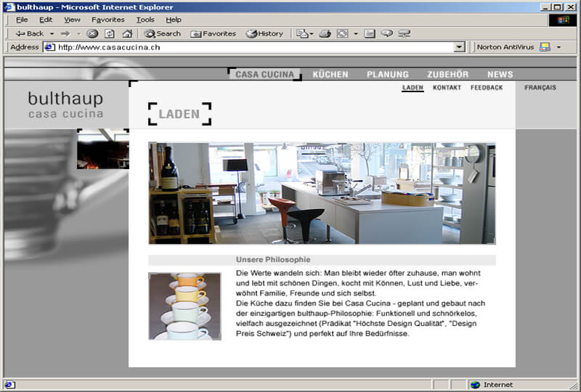
Task: Select the CASA CUCINA navigation tab
Action: (264, 75)
